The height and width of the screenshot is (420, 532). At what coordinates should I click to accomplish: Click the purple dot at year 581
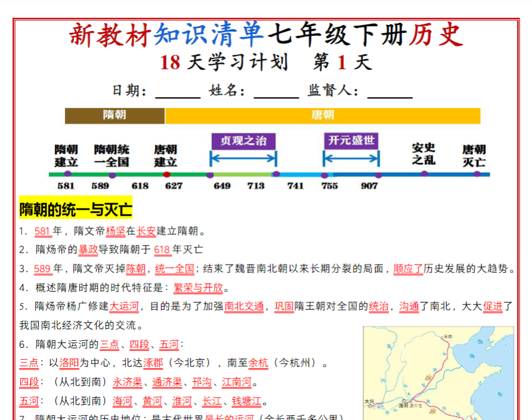(x=66, y=175)
